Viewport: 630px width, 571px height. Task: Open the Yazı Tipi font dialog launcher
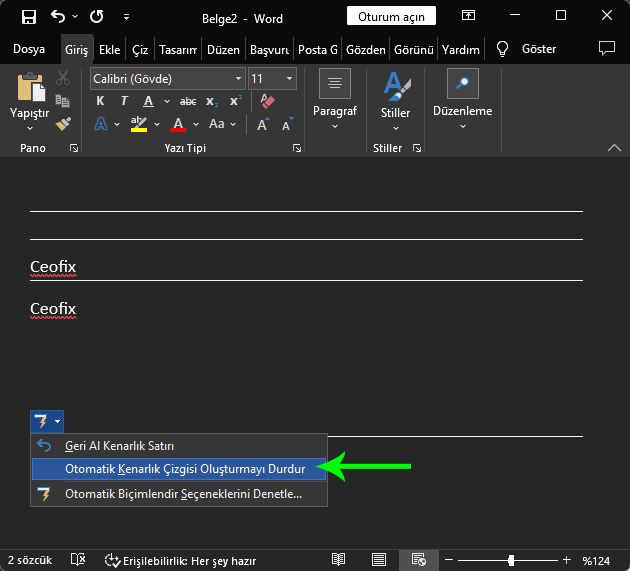297,148
